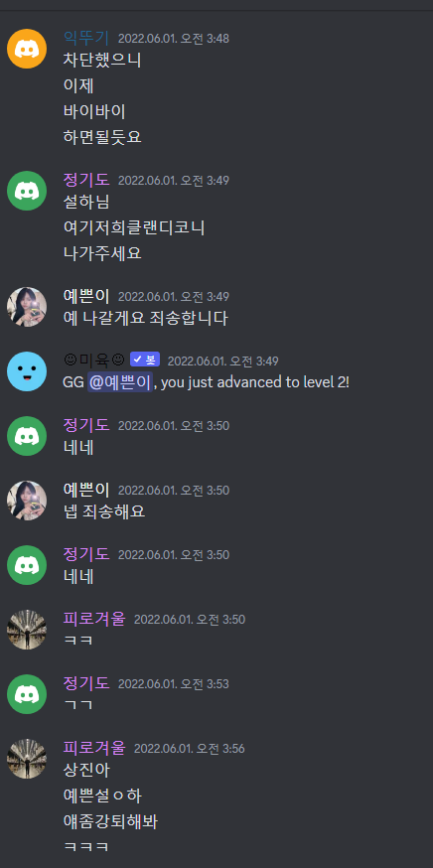The height and width of the screenshot is (868, 433).
Task: Click username 익뚜기 at the top
Action: (86, 38)
